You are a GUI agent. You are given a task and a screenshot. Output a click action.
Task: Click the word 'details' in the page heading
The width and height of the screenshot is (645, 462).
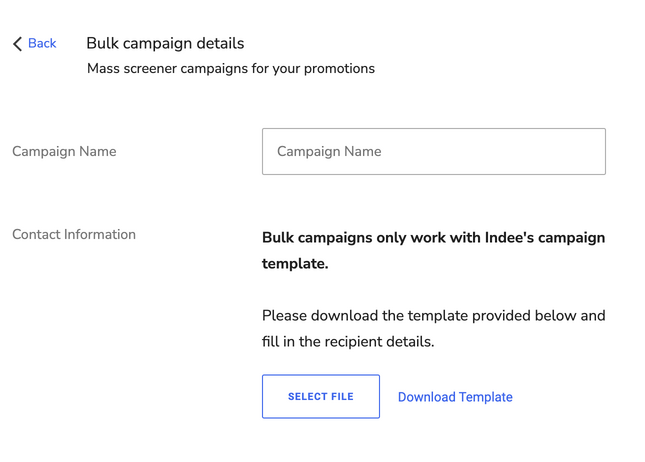(x=221, y=44)
